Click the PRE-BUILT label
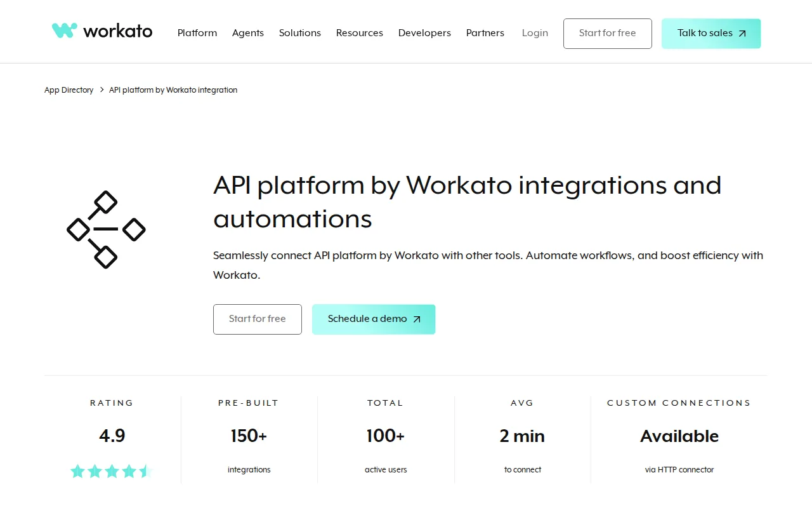 click(249, 403)
